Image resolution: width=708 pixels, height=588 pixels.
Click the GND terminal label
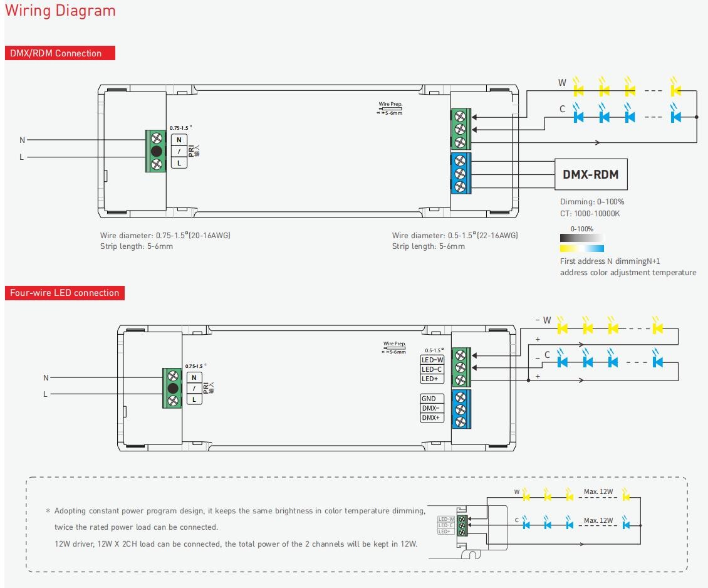pyautogui.click(x=429, y=399)
